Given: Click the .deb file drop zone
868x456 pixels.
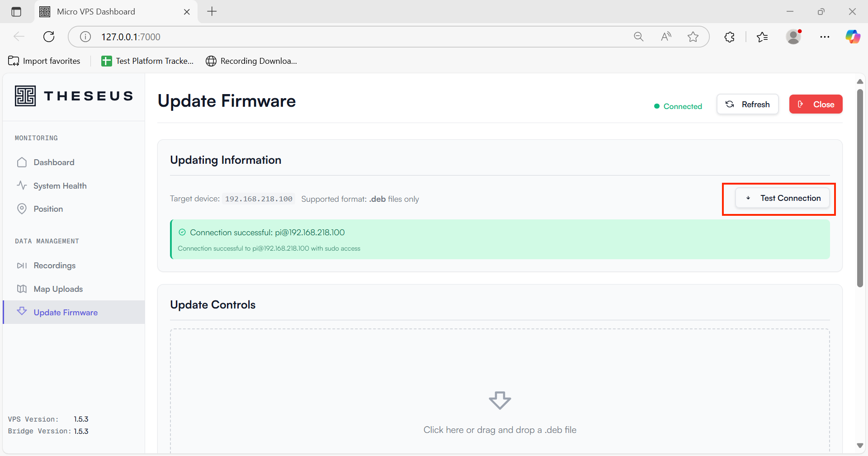Looking at the screenshot, I should pos(500,389).
